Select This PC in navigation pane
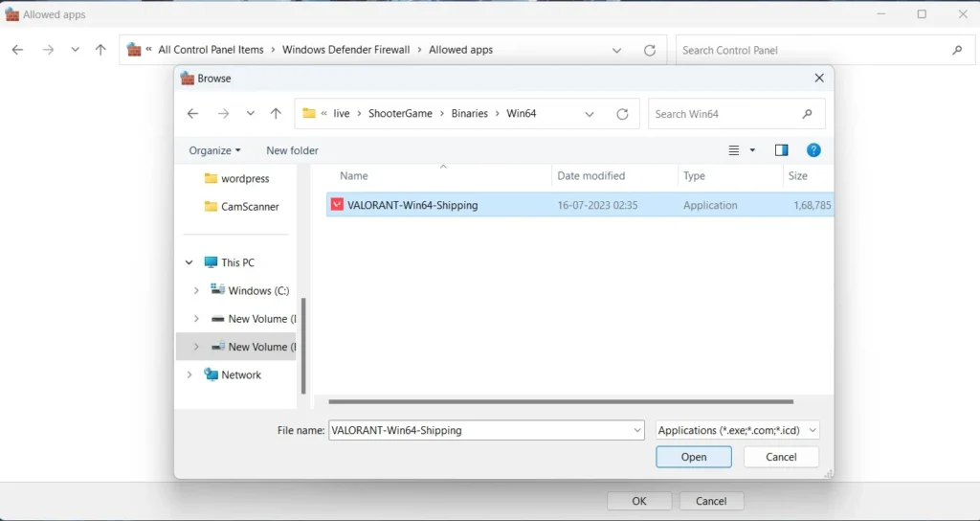 point(230,262)
